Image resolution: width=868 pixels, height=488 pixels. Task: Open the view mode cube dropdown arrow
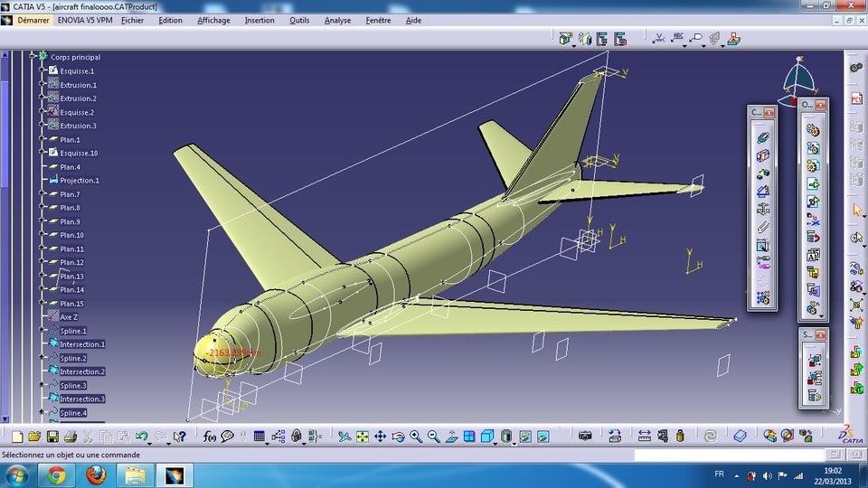click(x=495, y=443)
